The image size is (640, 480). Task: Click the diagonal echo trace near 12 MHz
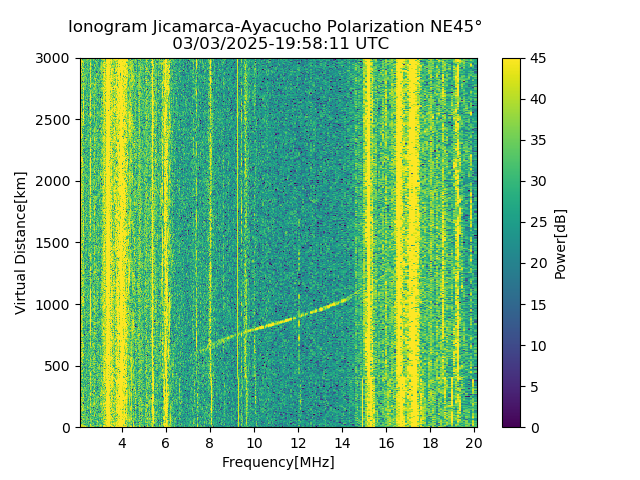point(299,316)
